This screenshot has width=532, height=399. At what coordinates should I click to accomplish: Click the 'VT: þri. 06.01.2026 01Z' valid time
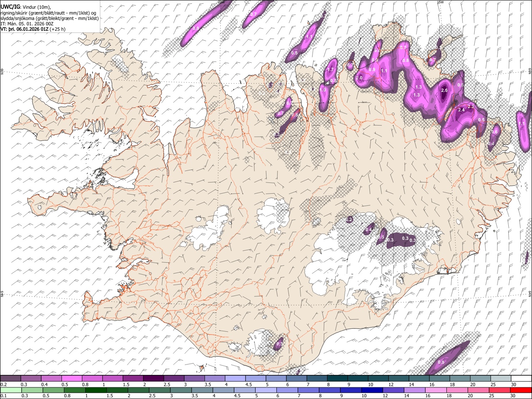coord(25,30)
